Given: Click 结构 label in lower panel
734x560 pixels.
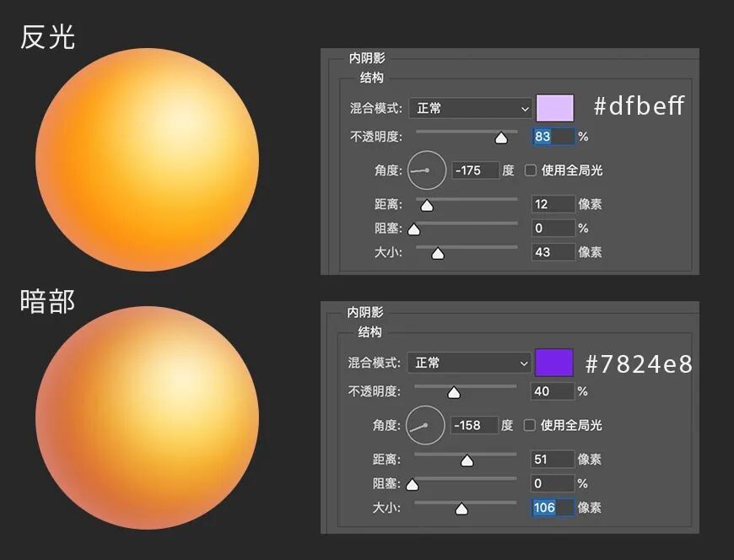Looking at the screenshot, I should pyautogui.click(x=370, y=332).
